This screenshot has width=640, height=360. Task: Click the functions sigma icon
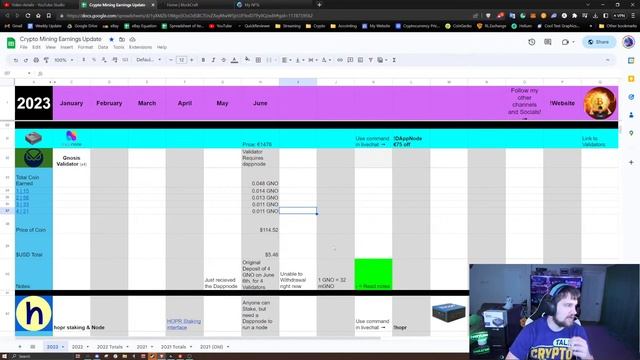394,60
